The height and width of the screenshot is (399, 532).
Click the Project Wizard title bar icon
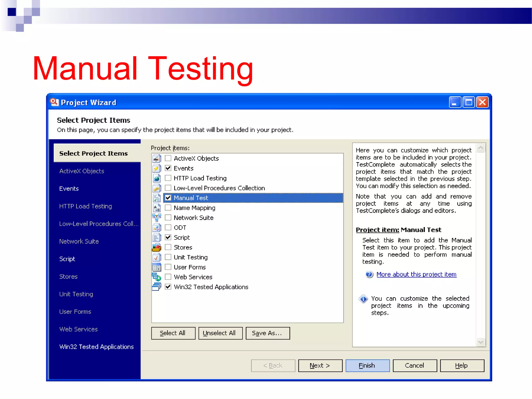54,102
